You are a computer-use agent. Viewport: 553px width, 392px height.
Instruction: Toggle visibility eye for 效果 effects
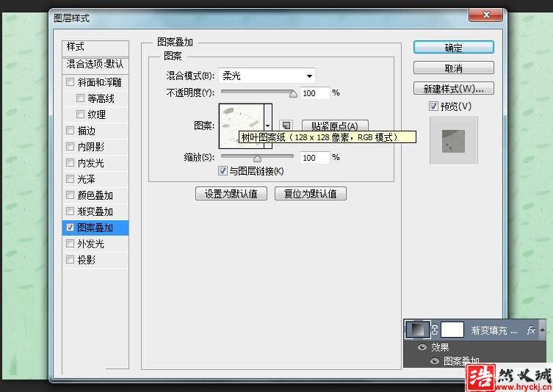tap(422, 347)
